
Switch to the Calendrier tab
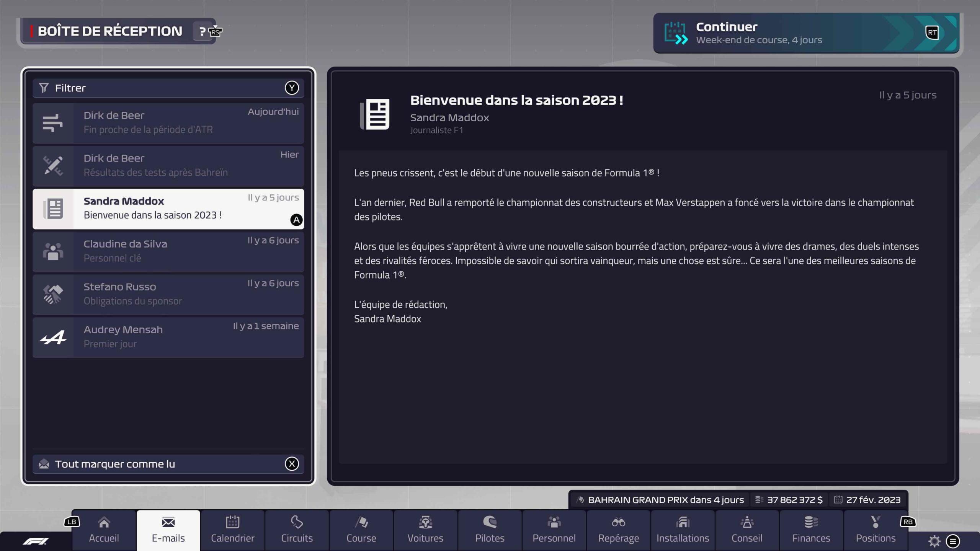tap(232, 530)
